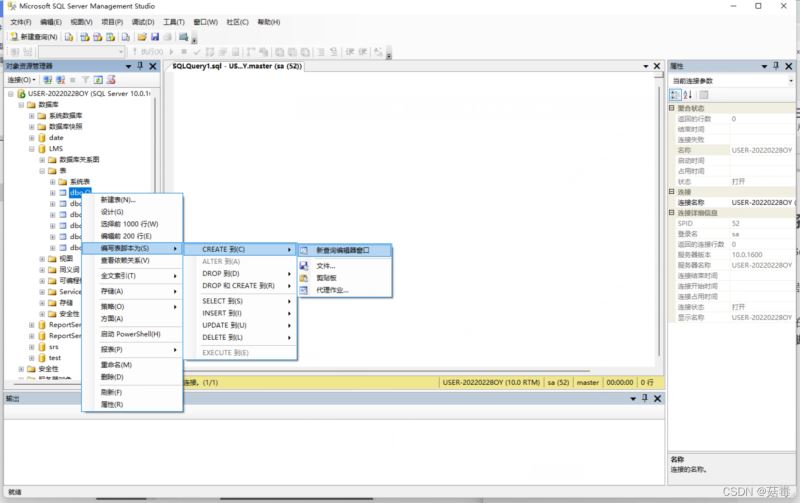Open the 连接(O) dropdown in Object Explorer
This screenshot has width=800, height=503.
pos(21,80)
